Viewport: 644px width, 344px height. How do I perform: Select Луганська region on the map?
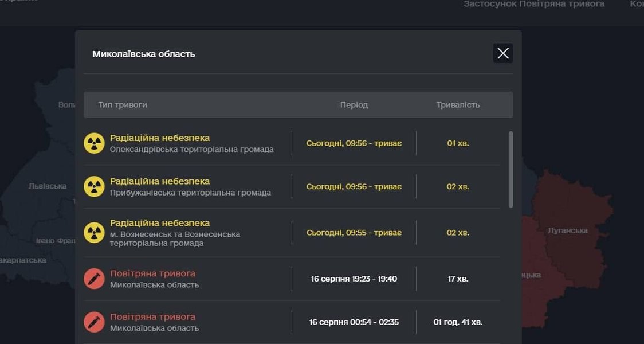pyautogui.click(x=567, y=230)
